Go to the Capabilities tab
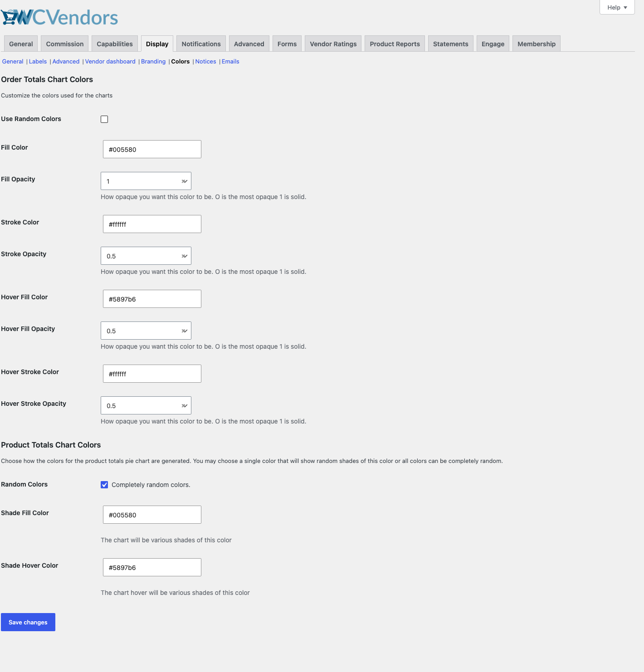The height and width of the screenshot is (672, 644). tap(115, 44)
